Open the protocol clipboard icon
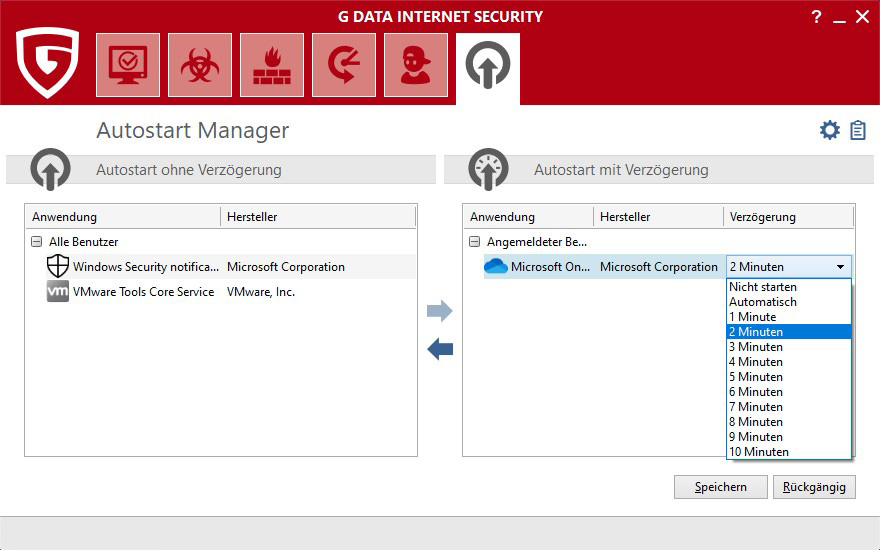 [x=858, y=130]
